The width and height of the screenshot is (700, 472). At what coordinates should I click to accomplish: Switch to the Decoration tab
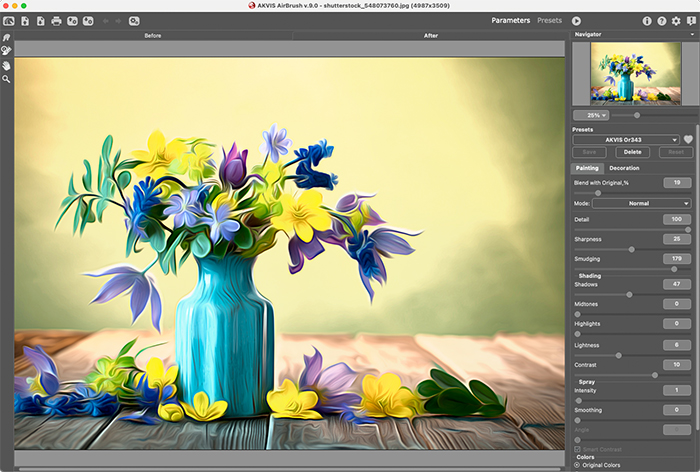coord(624,168)
